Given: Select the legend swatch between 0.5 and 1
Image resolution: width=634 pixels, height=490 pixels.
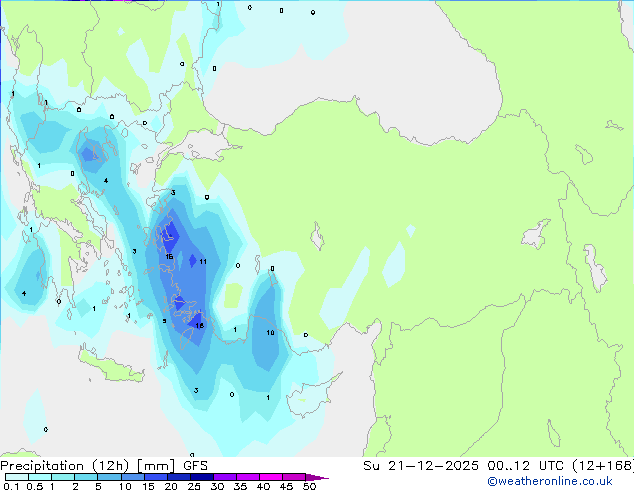Looking at the screenshot, I should [40, 477].
